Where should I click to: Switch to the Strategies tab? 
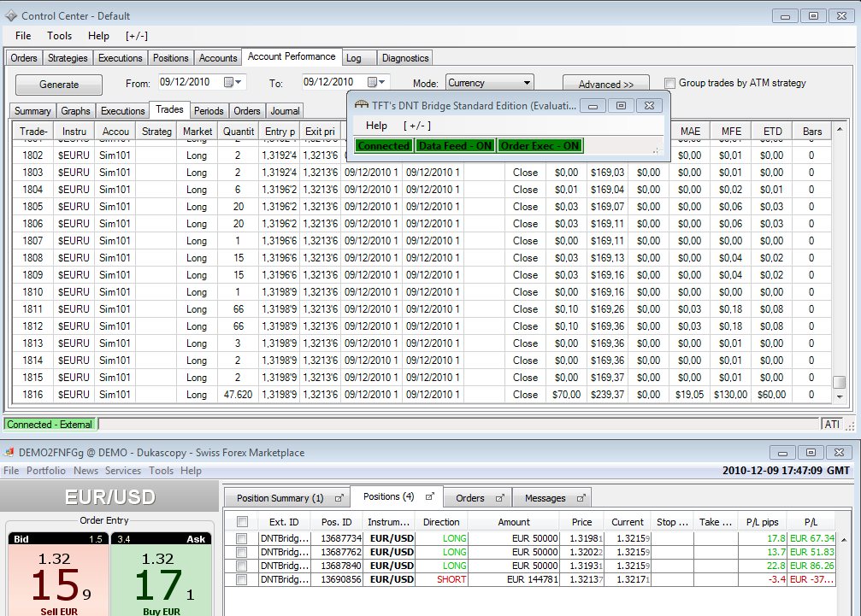(68, 57)
